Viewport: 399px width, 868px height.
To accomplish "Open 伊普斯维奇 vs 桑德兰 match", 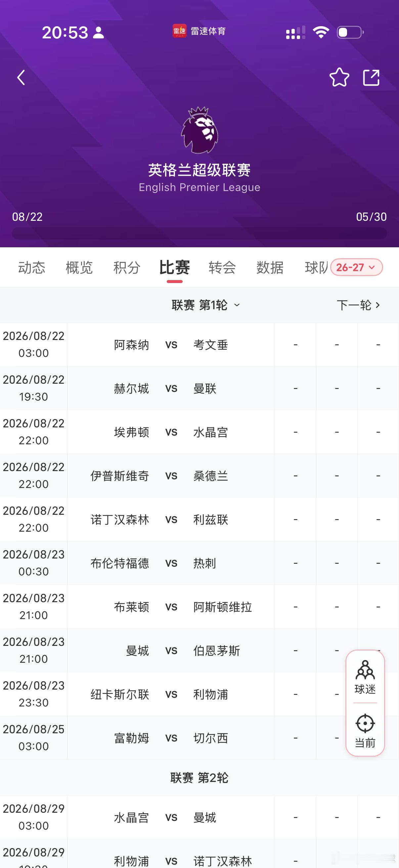I will coord(199,476).
